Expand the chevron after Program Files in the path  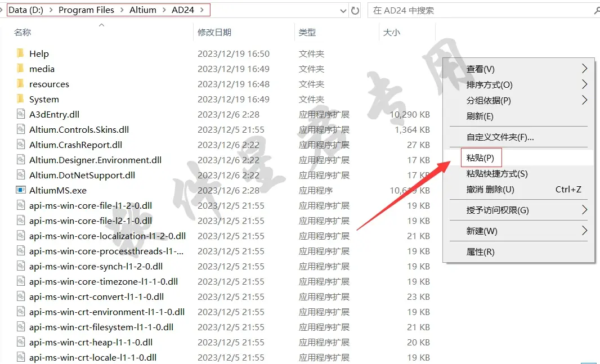click(122, 10)
